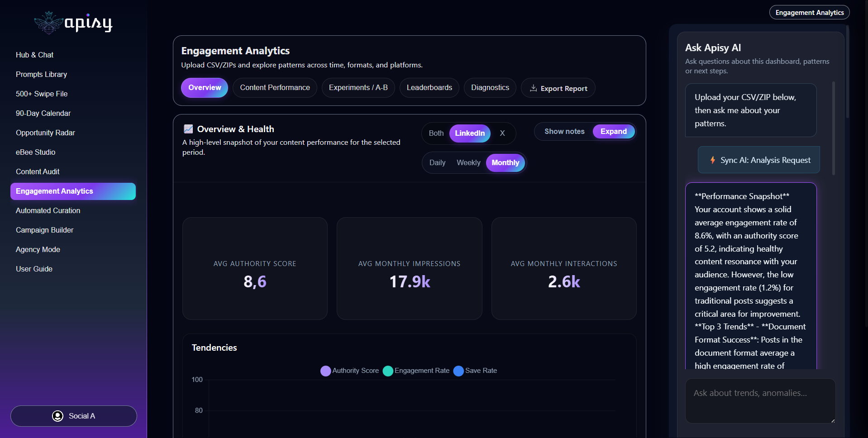Click the Avg Monthly Interactions 2.6k card
The height and width of the screenshot is (438, 868).
(564, 268)
